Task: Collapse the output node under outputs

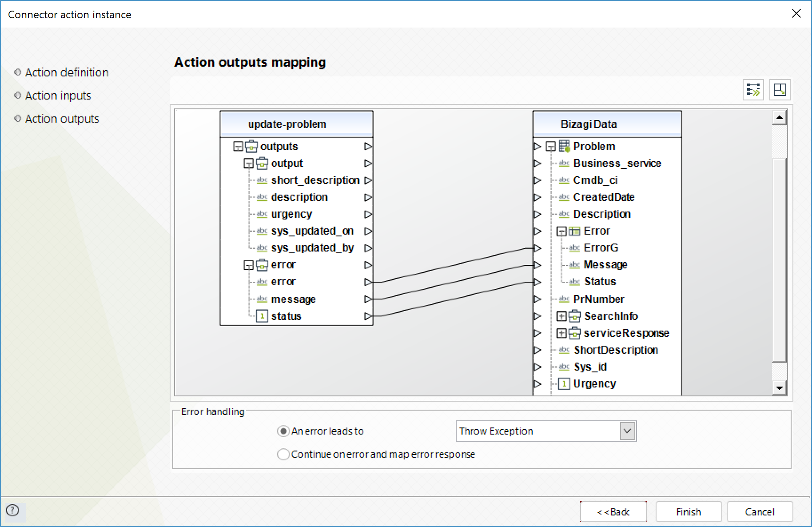Action: (x=249, y=164)
